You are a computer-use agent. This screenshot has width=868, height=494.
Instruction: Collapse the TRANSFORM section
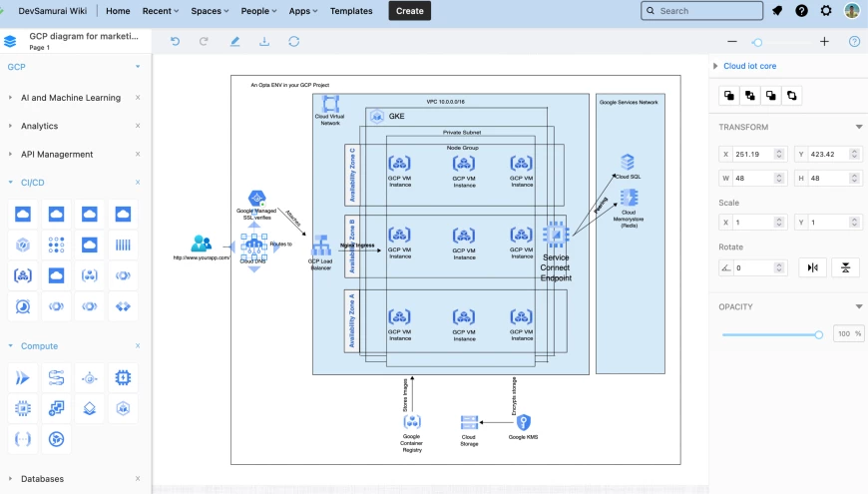coord(859,127)
